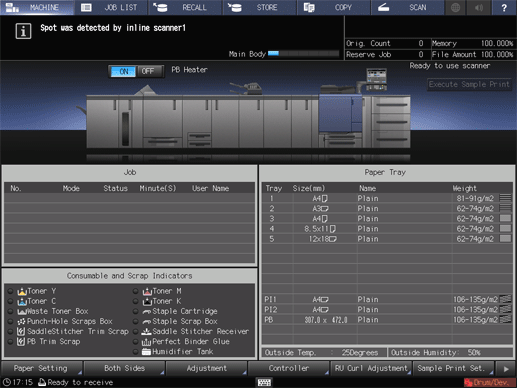
Task: Open RU Curl Adjustment menu
Action: point(371,368)
